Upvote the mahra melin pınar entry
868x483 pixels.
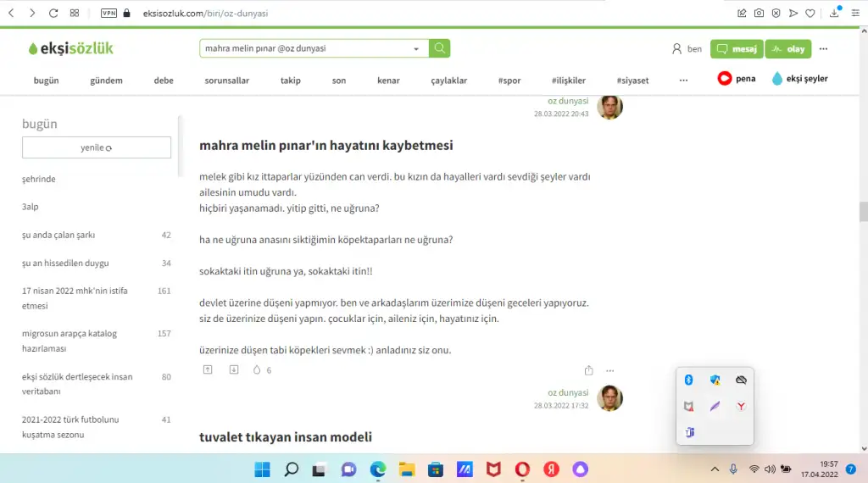pos(208,370)
